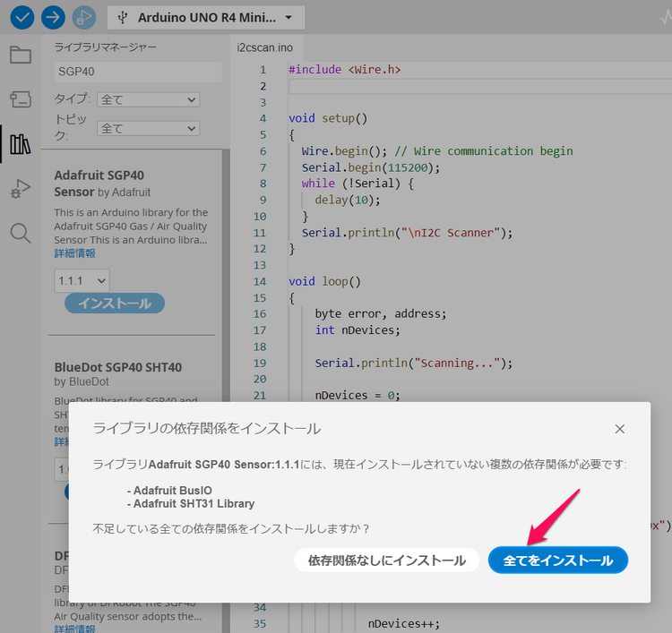672x633 pixels.
Task: Open the Boards Manager sidebar icon
Action: coord(21,99)
